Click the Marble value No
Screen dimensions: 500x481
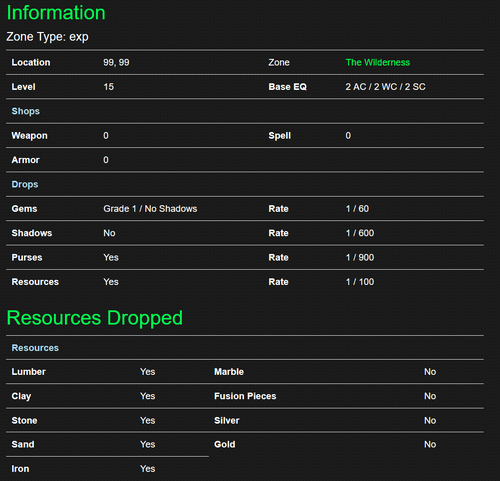click(430, 372)
